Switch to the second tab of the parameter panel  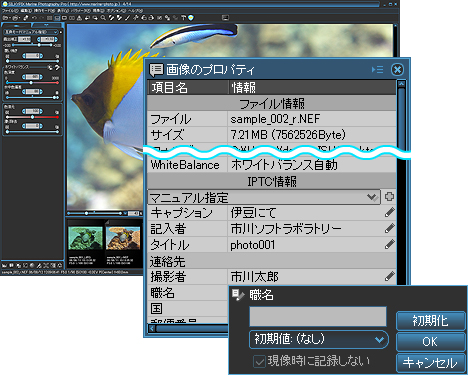(47, 25)
